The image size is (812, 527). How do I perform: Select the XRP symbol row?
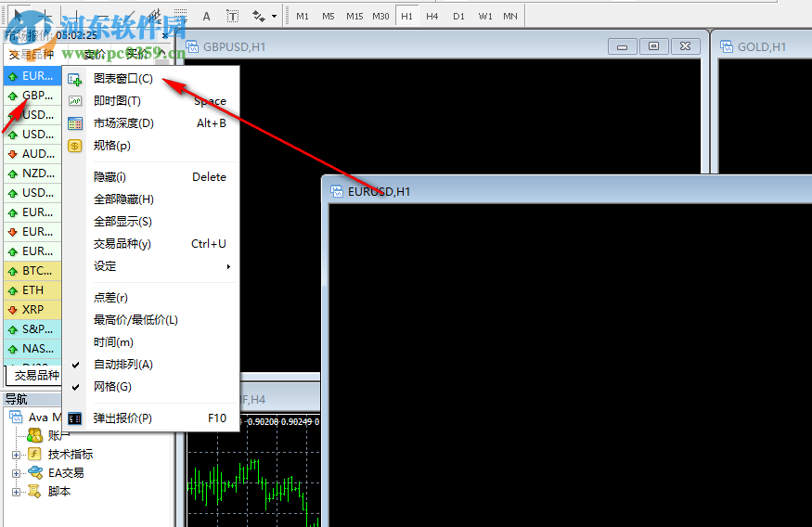(32, 310)
